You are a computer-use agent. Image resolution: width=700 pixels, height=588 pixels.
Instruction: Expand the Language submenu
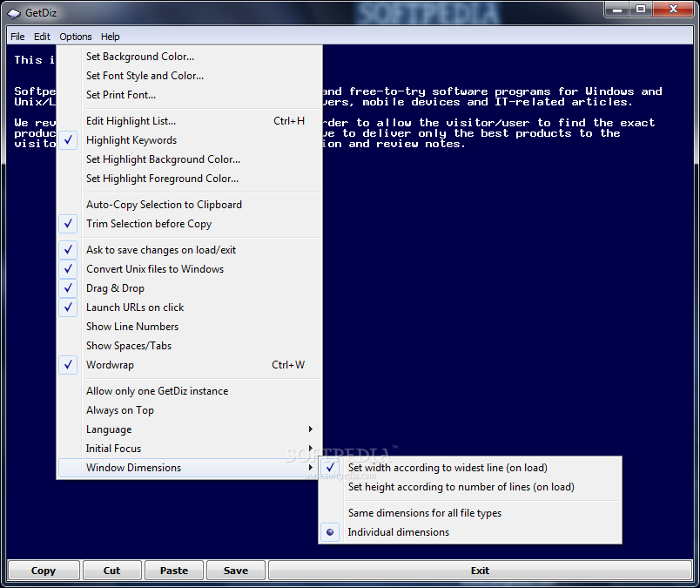coord(190,429)
